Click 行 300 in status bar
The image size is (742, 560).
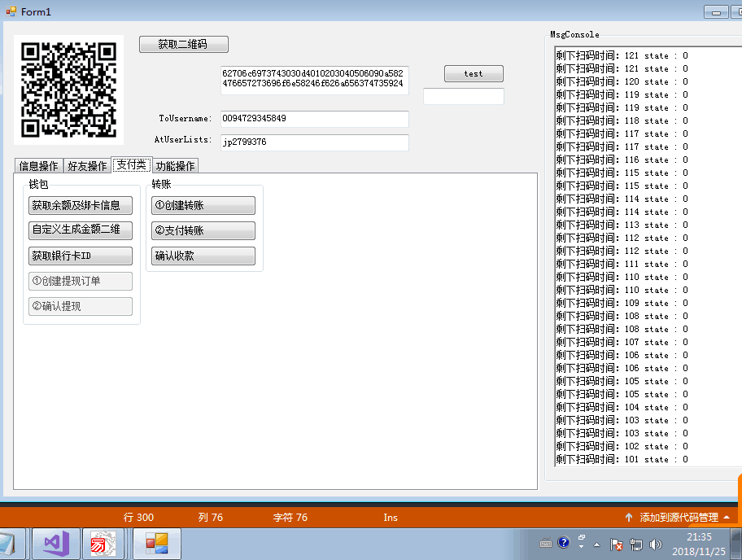click(x=138, y=518)
